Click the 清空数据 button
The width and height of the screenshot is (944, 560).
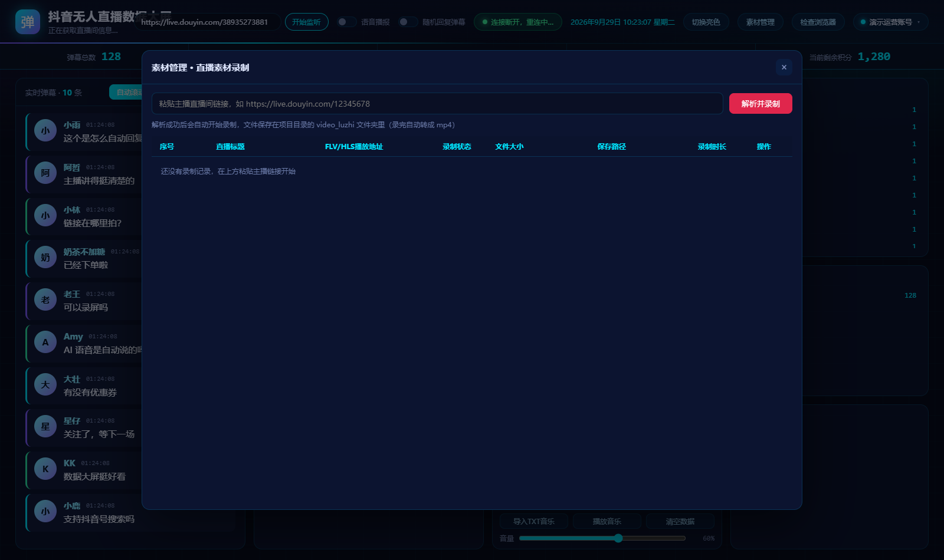pyautogui.click(x=680, y=521)
